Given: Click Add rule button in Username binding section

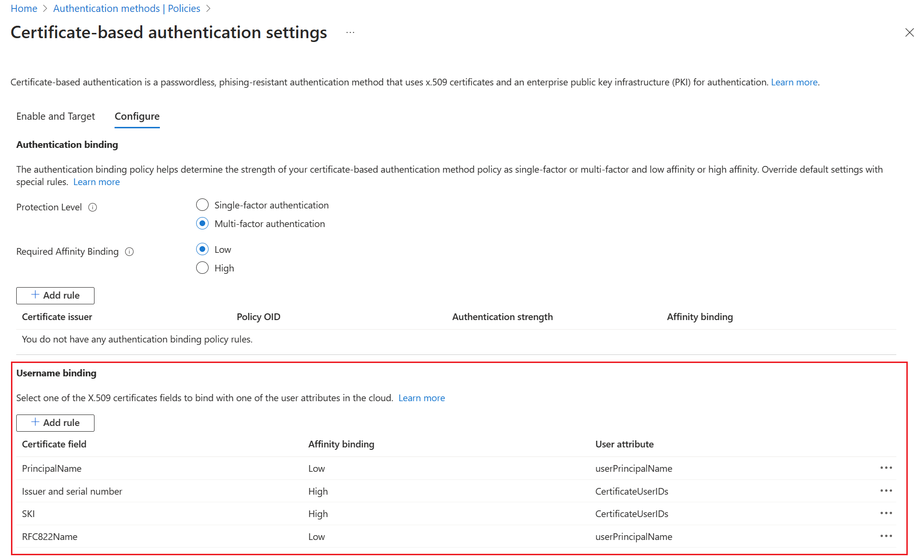Looking at the screenshot, I should [x=55, y=422].
